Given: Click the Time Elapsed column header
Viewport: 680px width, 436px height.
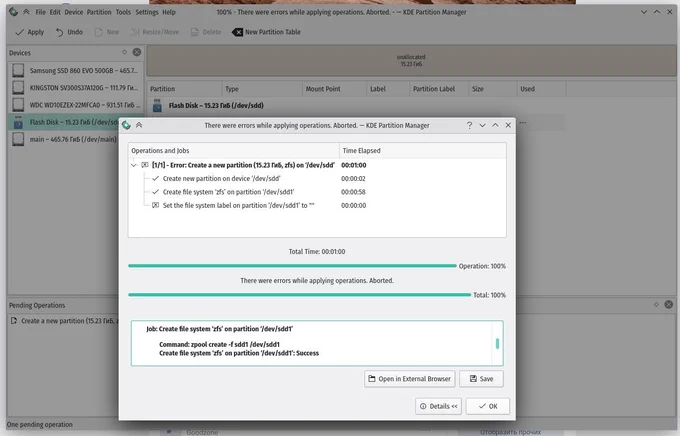Looking at the screenshot, I should click(x=422, y=151).
